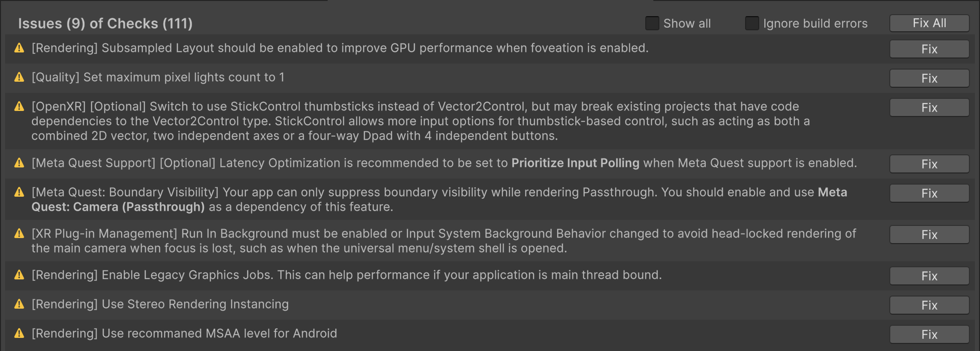Viewport: 980px width, 351px height.
Task: Click warning icon for maximum pixel lights issue
Action: 19,78
